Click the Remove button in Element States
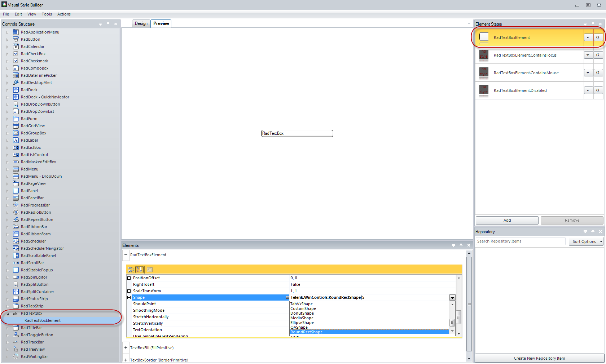606x364 pixels. pyautogui.click(x=572, y=220)
